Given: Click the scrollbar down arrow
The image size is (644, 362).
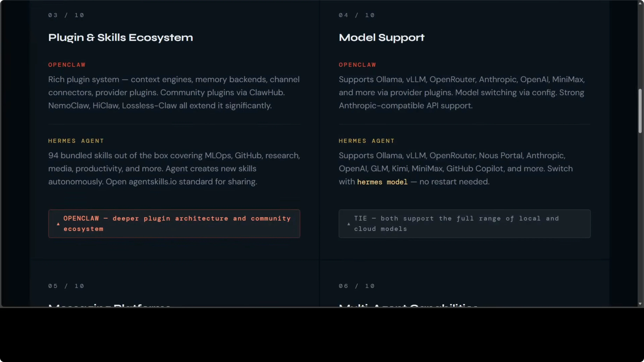Looking at the screenshot, I should (x=640, y=304).
